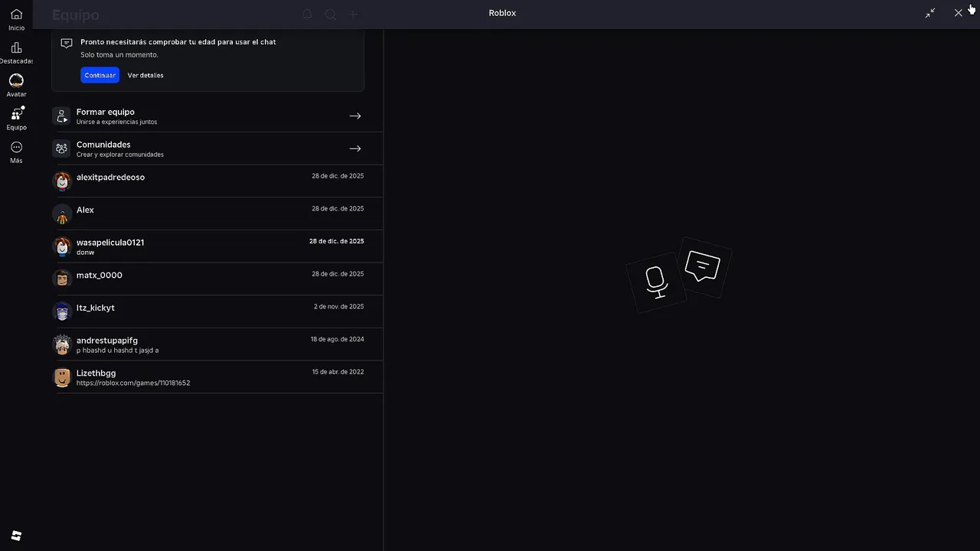This screenshot has height=551, width=980.
Task: Open the Lizethbgg conversation
Action: pos(217,377)
